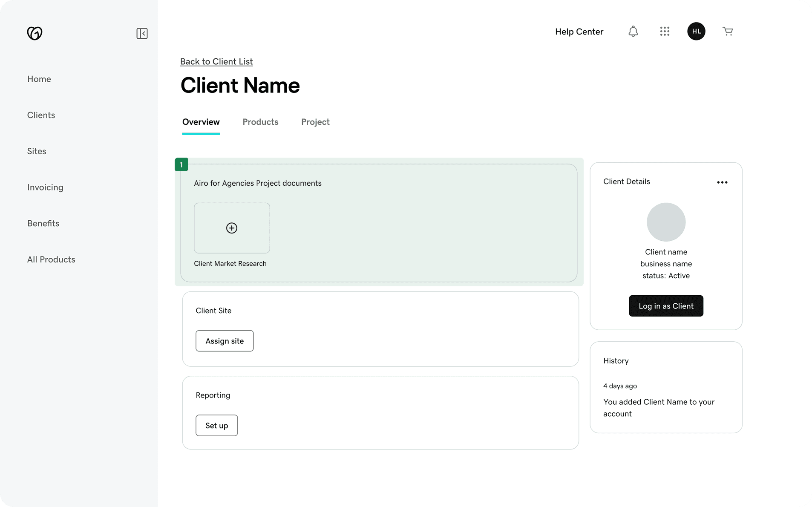Click the Reporting Set up button

point(216,425)
